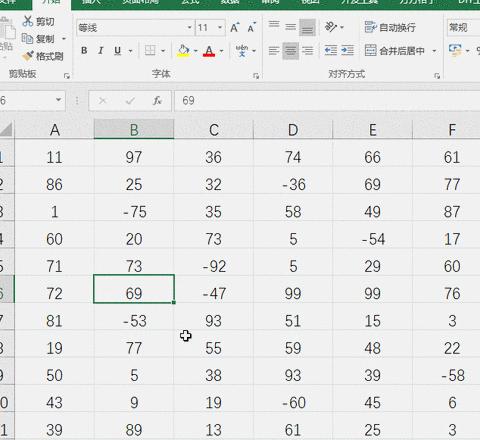Select Align Right icon

pyautogui.click(x=307, y=51)
